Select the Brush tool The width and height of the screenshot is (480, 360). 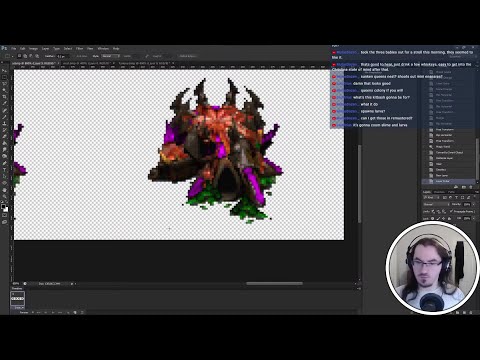tap(5, 117)
